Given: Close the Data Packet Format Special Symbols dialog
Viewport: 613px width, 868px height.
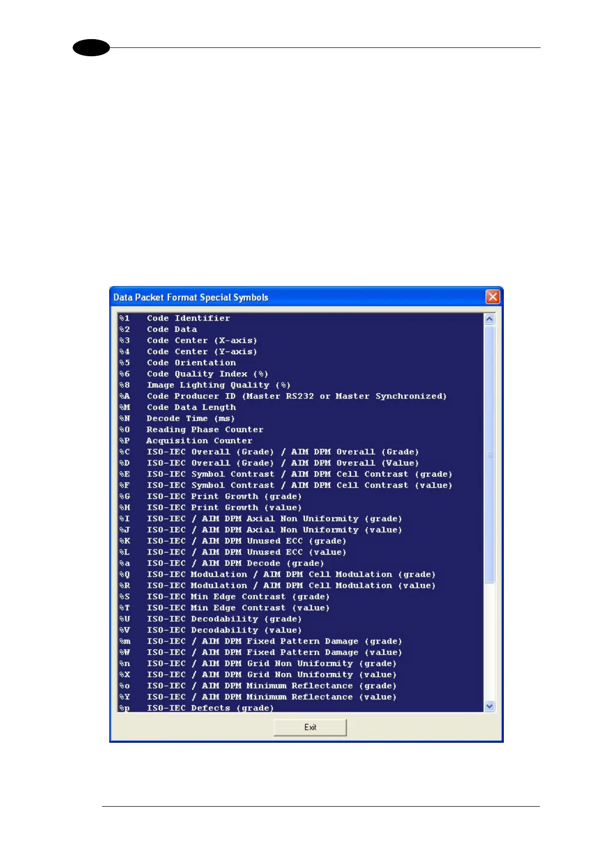Looking at the screenshot, I should click(x=492, y=297).
